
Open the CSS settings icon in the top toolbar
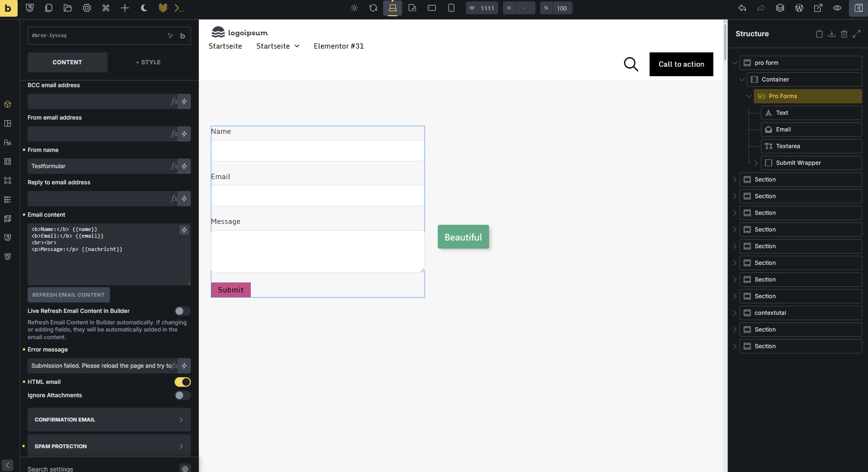click(30, 8)
